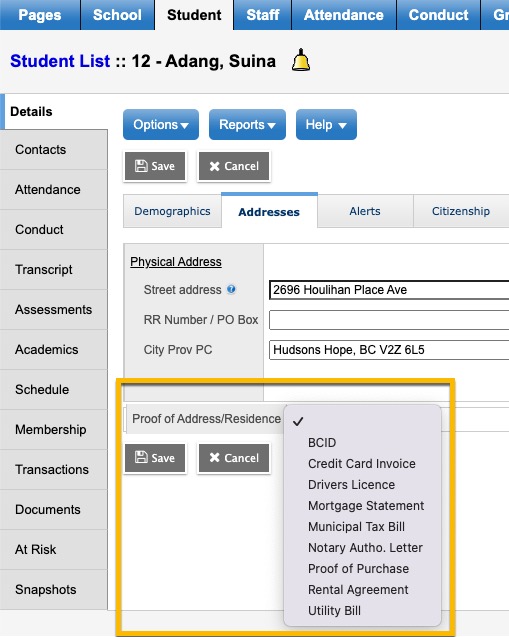Open the Reports dropdown menu
Screen dimensions: 509x637
pyautogui.click(x=247, y=124)
